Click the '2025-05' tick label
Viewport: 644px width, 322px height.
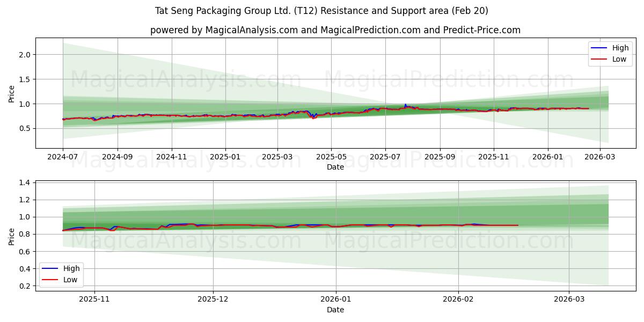tap(331, 157)
